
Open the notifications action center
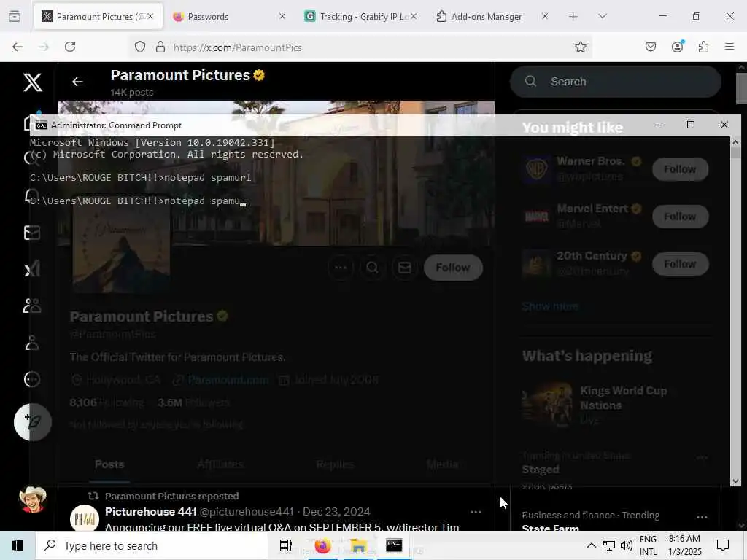click(723, 545)
